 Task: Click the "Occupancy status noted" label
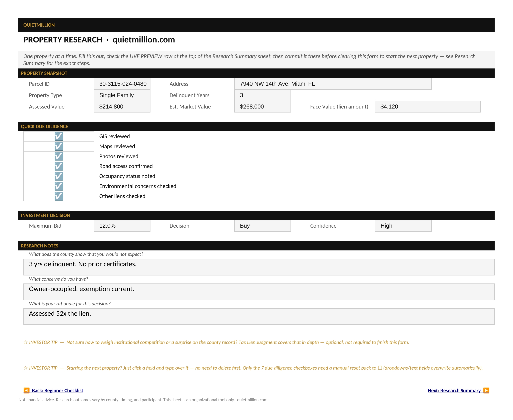127,176
